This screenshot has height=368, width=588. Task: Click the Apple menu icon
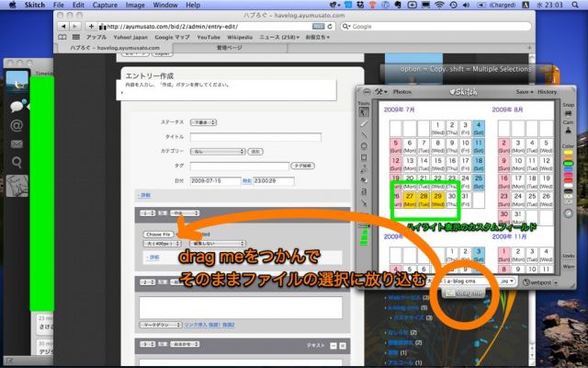11,5
